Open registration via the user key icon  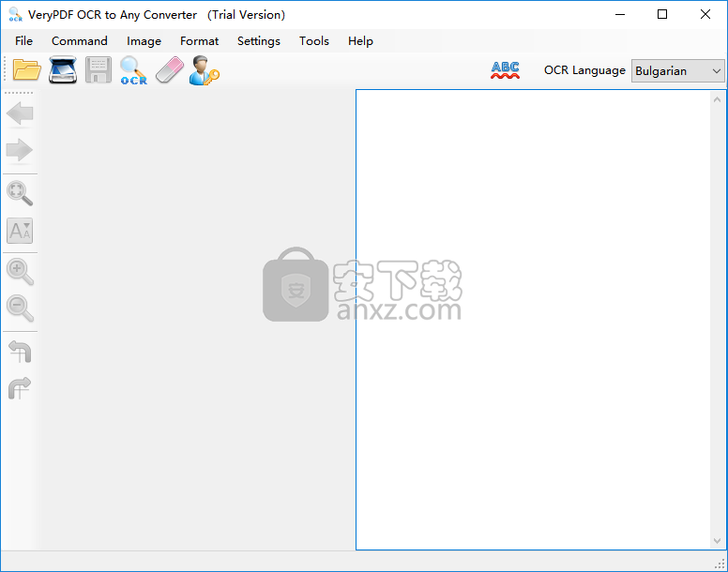[x=205, y=70]
